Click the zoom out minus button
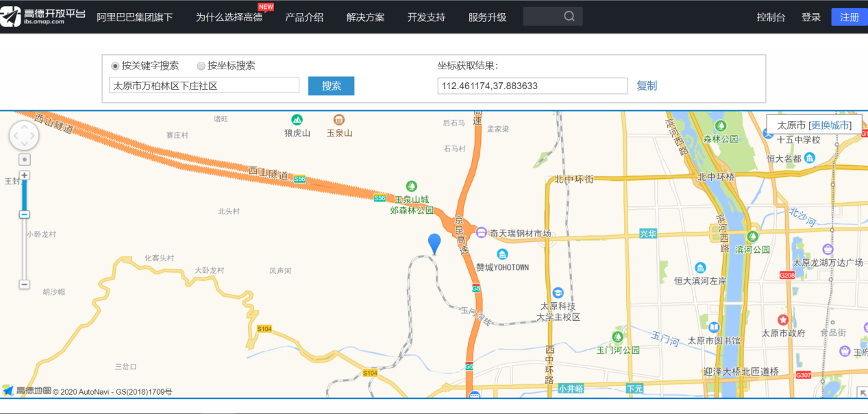 pos(25,284)
